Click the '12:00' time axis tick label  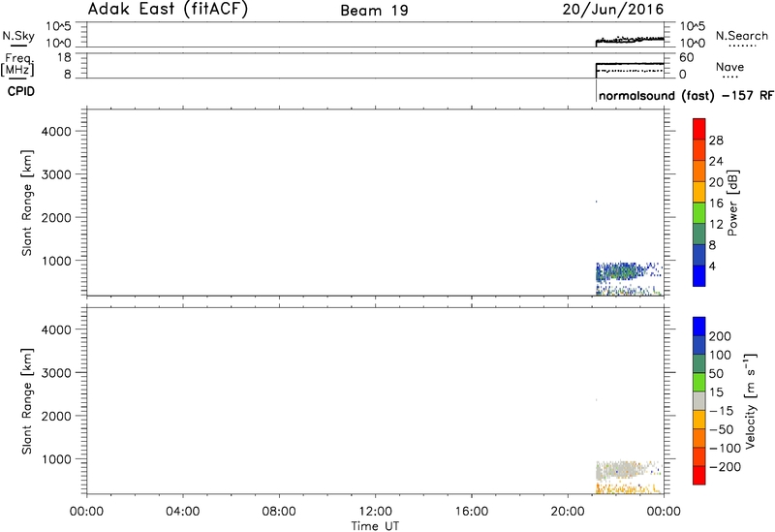click(376, 512)
